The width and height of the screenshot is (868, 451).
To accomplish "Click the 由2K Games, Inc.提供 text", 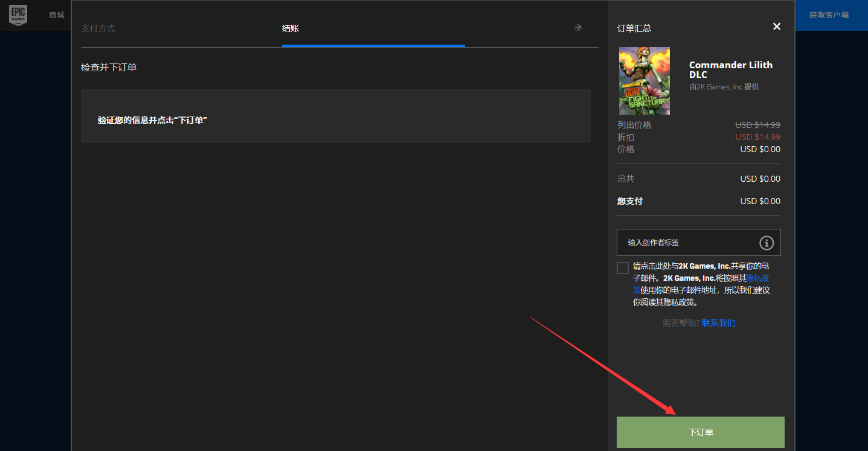I will [x=724, y=87].
